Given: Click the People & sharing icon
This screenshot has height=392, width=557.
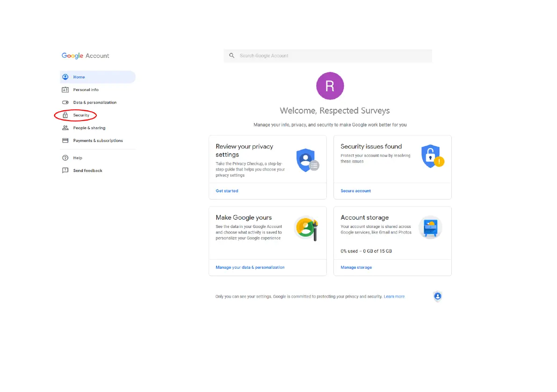Looking at the screenshot, I should pyautogui.click(x=65, y=128).
